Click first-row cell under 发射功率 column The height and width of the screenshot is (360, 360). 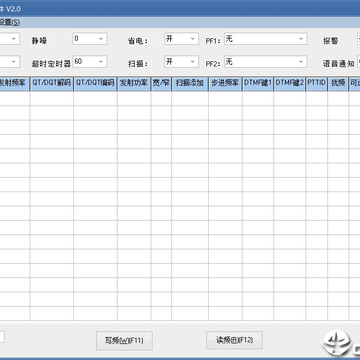point(134,99)
